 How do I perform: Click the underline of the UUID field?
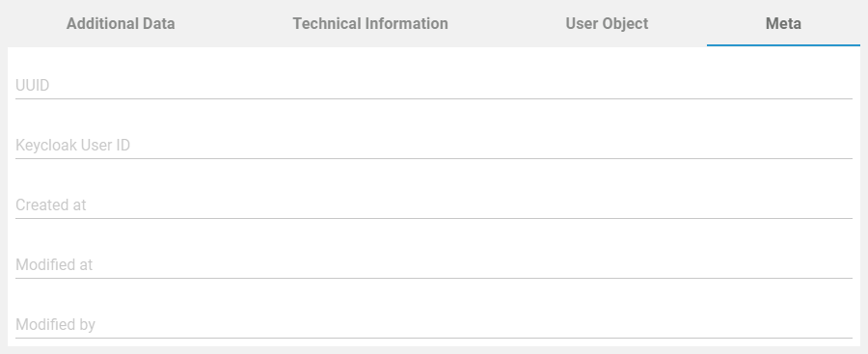coord(434,99)
